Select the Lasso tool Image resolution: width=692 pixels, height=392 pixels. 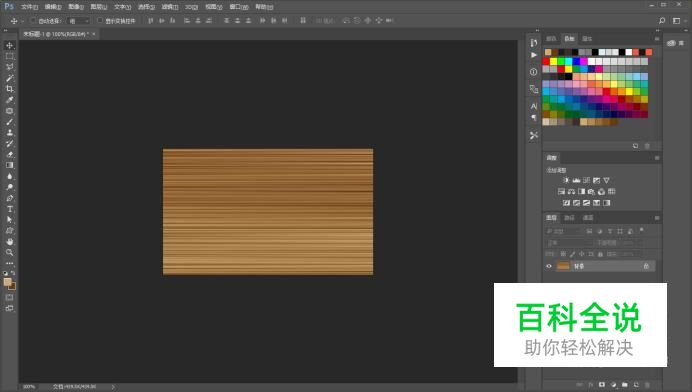9,67
